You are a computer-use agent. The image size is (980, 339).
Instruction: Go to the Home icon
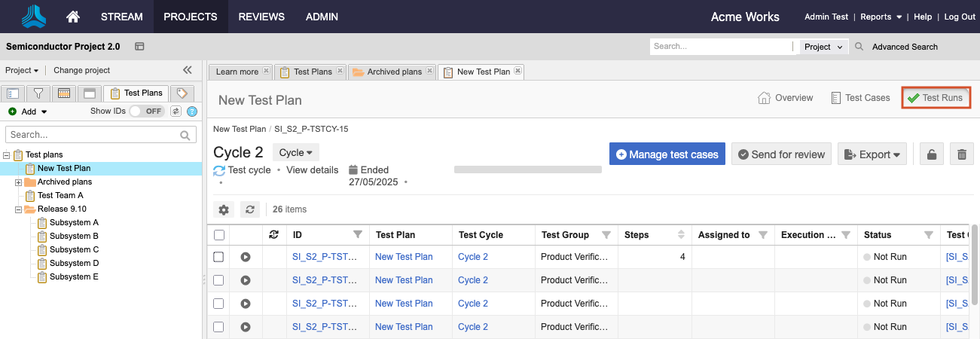(x=73, y=17)
